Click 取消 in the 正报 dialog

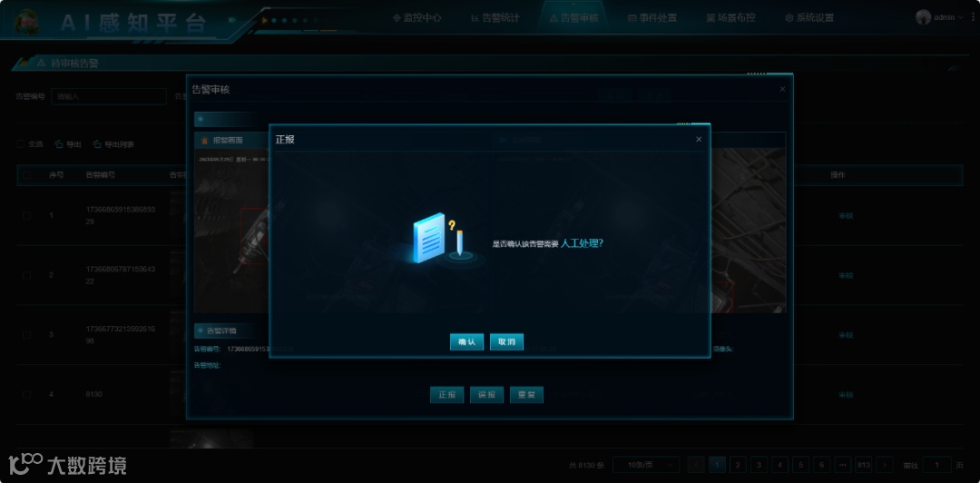(x=506, y=341)
